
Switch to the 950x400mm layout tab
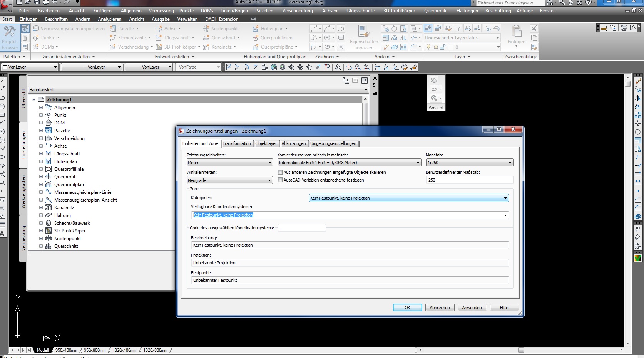click(x=66, y=350)
